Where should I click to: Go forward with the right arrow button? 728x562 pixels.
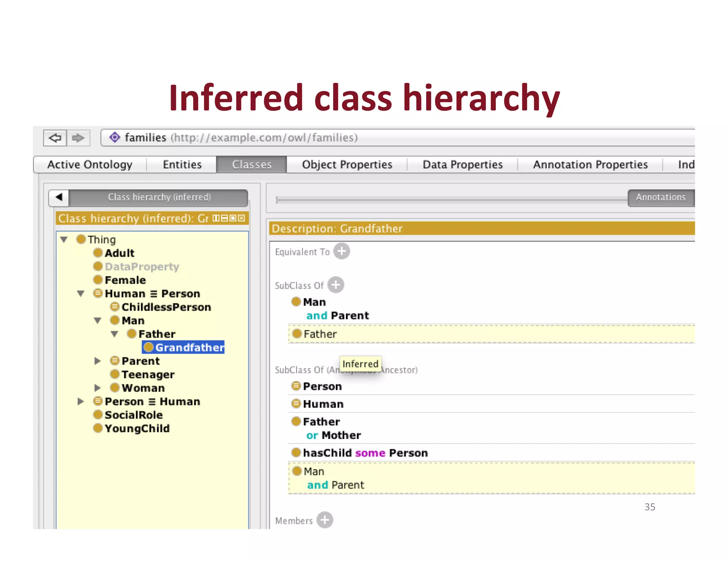coord(78,137)
